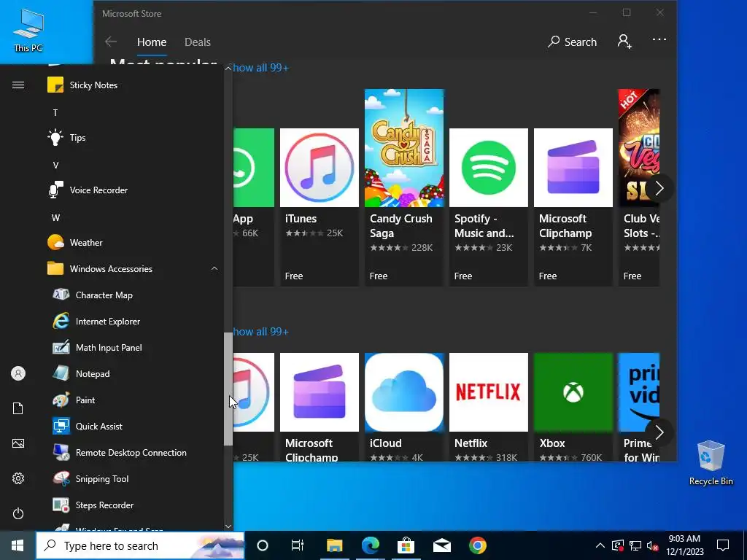
Task: Open Math Input Panel
Action: coord(133,348)
